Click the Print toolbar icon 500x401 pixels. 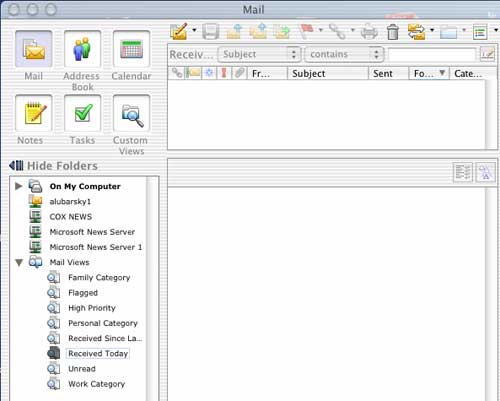tap(369, 32)
